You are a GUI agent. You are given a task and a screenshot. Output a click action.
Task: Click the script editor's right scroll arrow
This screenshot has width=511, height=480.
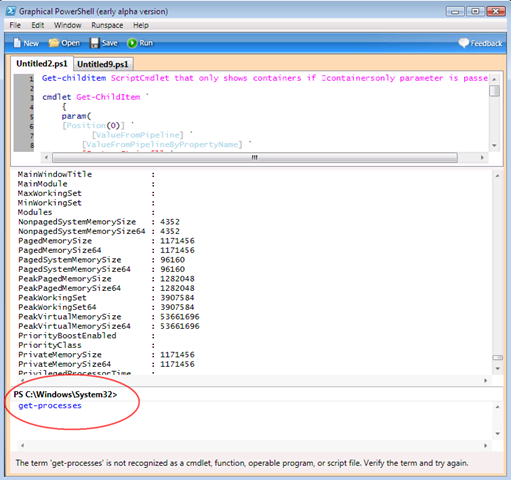coord(482,157)
